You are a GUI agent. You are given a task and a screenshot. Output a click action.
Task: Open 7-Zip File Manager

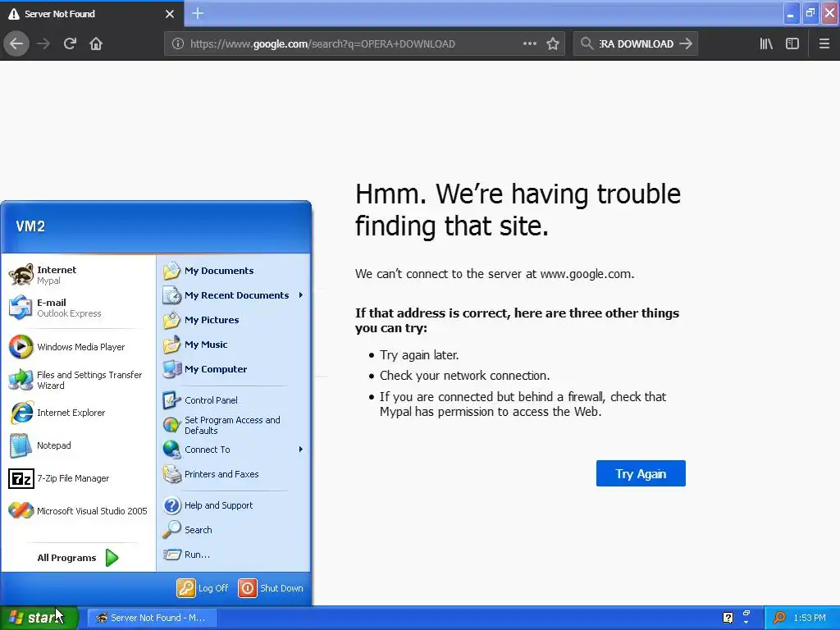(x=78, y=478)
